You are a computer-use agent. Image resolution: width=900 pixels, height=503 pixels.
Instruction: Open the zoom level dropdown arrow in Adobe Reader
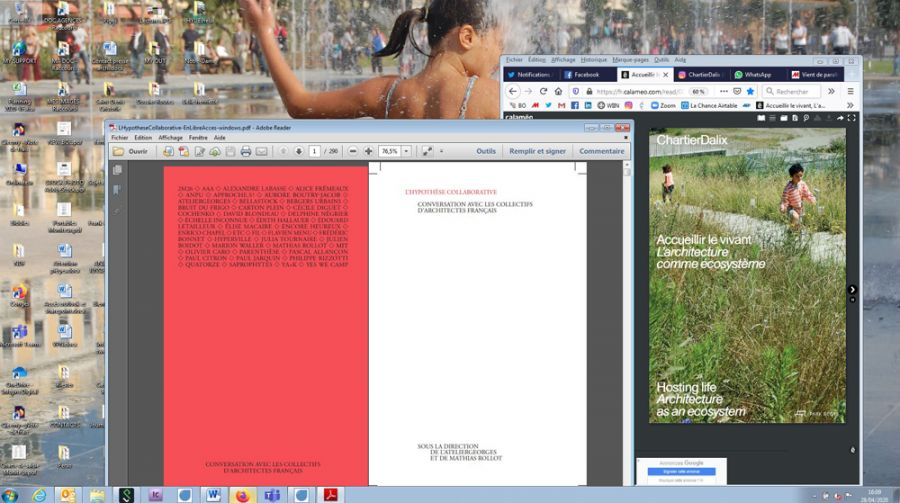406,151
